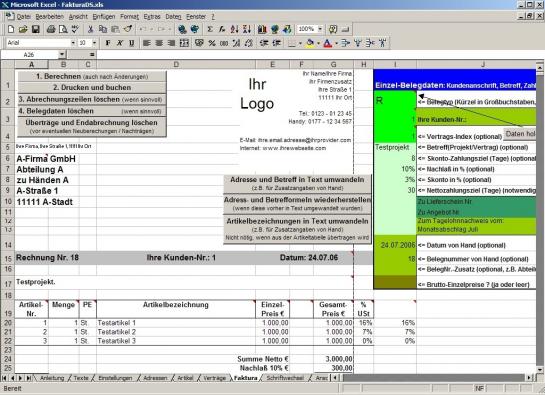
Task: Expand the 100% zoom dropdown
Action: 320,29
